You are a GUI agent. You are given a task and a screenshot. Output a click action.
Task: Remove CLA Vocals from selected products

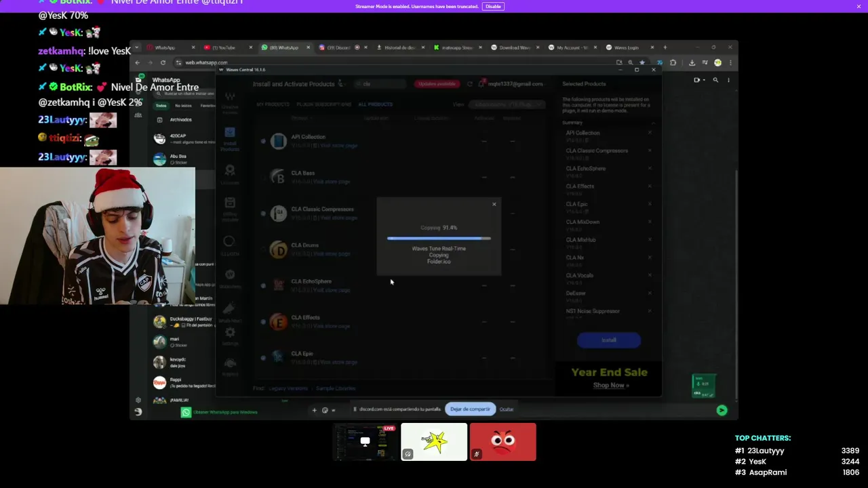pos(650,275)
